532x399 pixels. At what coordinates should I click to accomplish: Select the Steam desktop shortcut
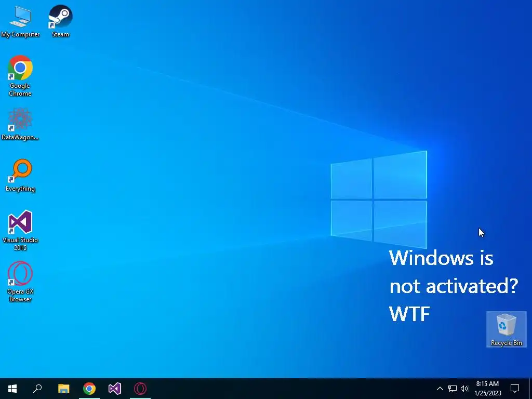(x=60, y=21)
